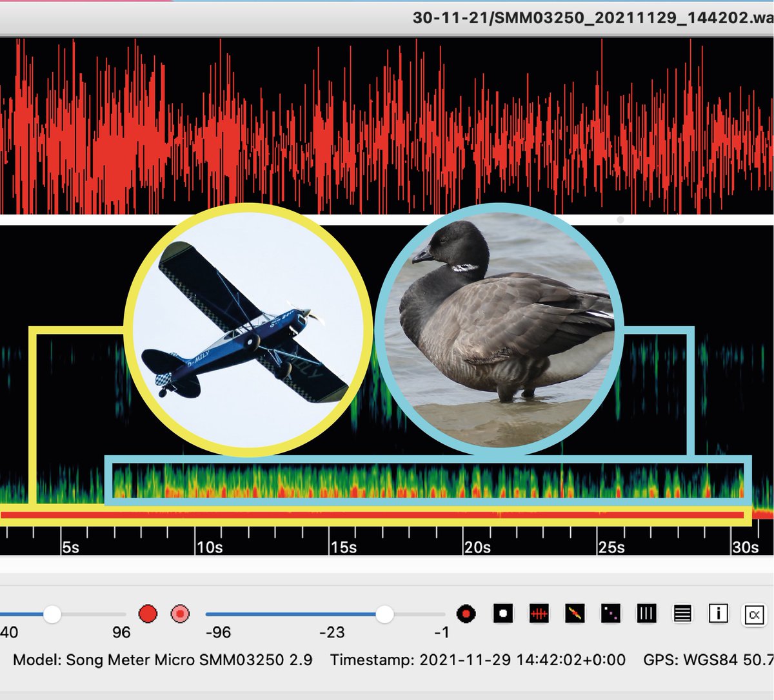Click the 10s time axis label
This screenshot has width=774, height=700.
210,547
